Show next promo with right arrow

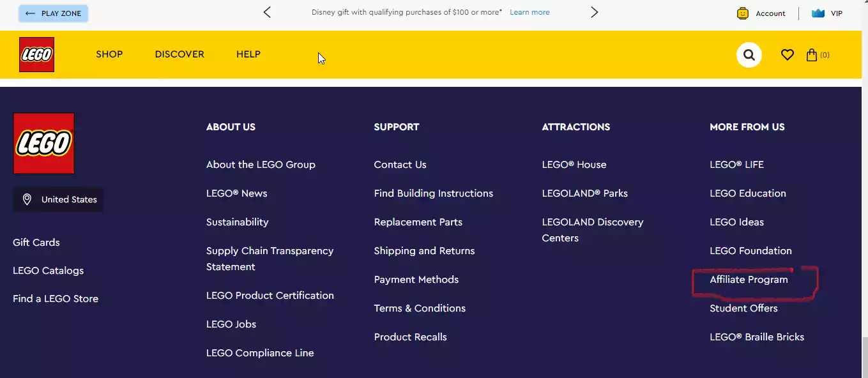pyautogui.click(x=595, y=12)
